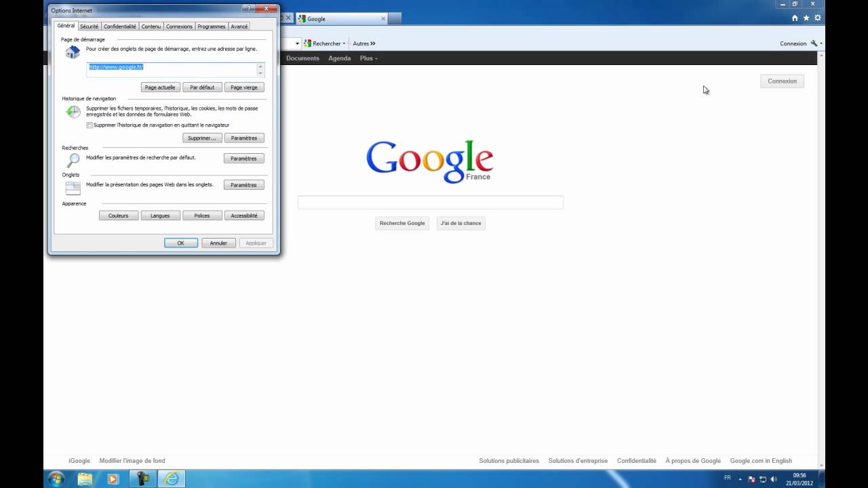Click the Langues button

pos(160,216)
